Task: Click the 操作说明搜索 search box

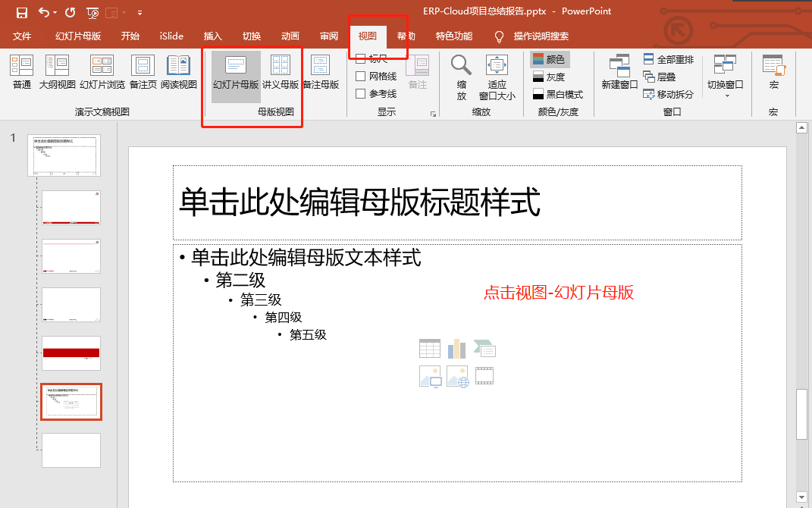Action: (541, 36)
